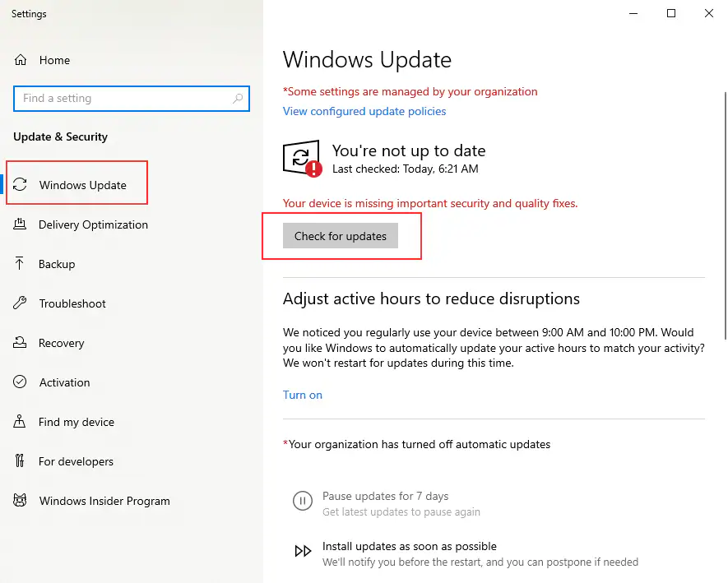Click the fast-forward icon beside Install updates

pyautogui.click(x=303, y=551)
